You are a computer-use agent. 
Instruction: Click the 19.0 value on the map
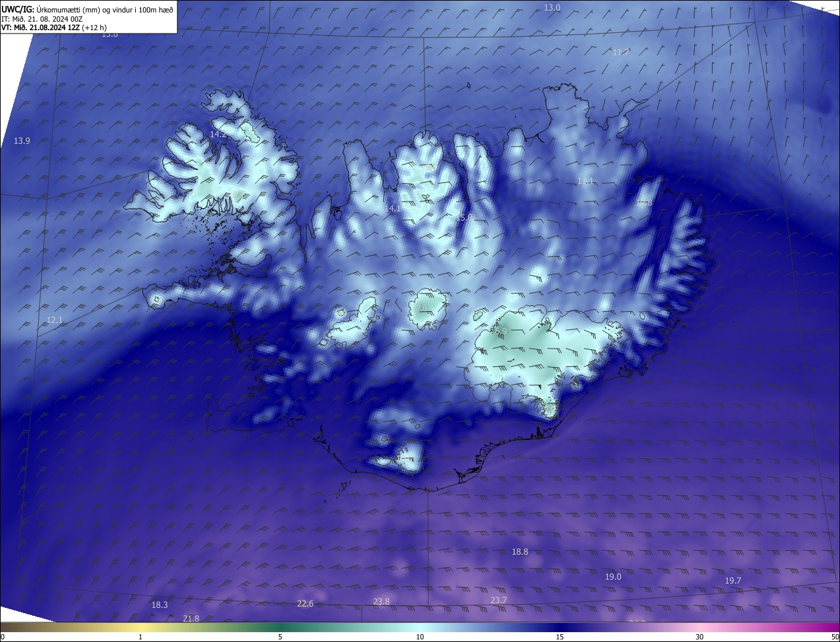613,577
